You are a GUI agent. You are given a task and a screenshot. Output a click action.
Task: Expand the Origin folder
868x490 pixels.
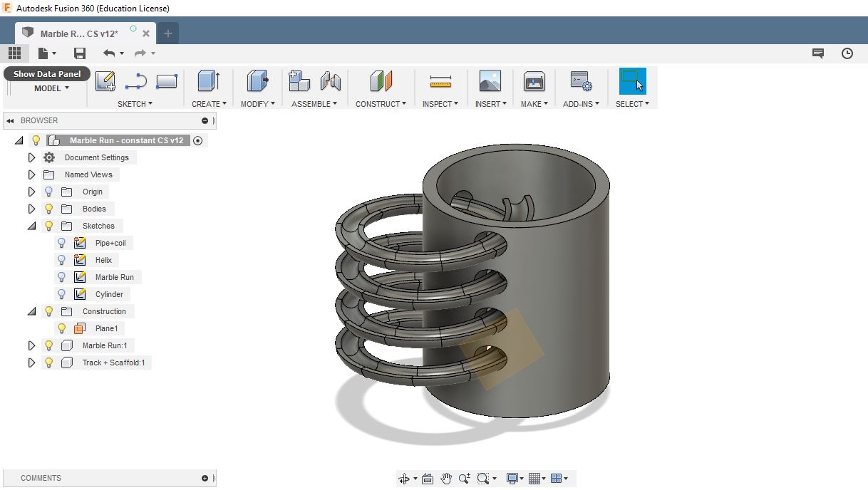click(31, 192)
